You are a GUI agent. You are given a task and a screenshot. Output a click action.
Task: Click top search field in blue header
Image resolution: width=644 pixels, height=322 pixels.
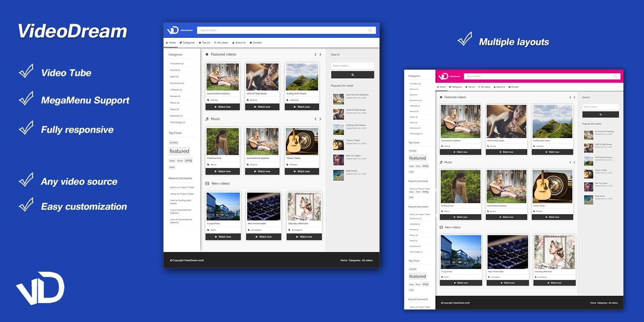tap(287, 30)
